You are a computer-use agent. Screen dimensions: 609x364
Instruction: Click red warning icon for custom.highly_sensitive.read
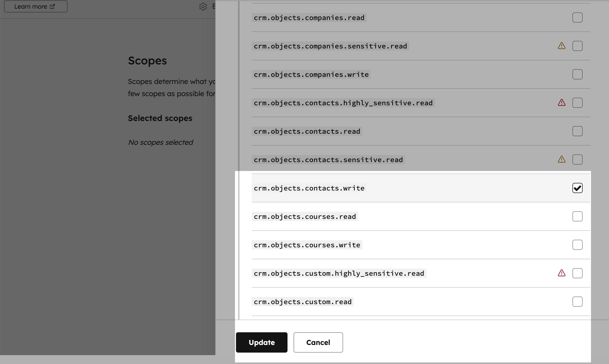click(562, 273)
